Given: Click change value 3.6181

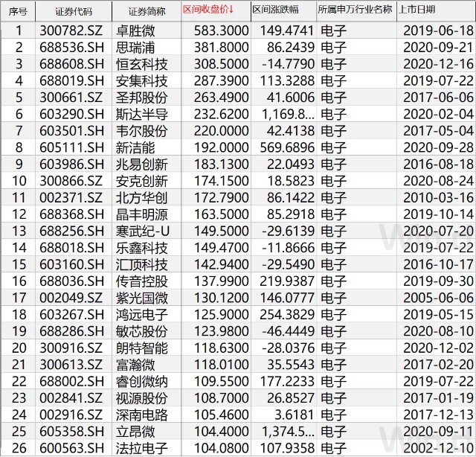Looking at the screenshot, I should tap(295, 415).
